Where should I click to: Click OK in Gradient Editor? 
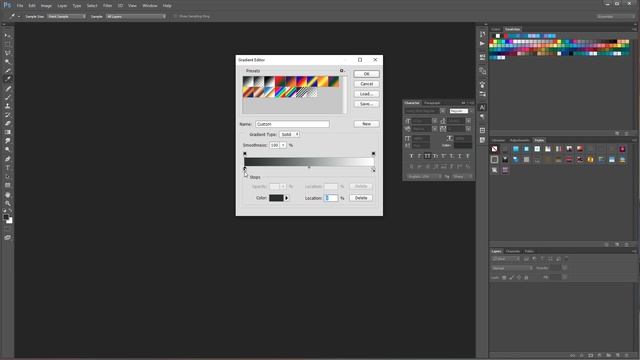[367, 74]
